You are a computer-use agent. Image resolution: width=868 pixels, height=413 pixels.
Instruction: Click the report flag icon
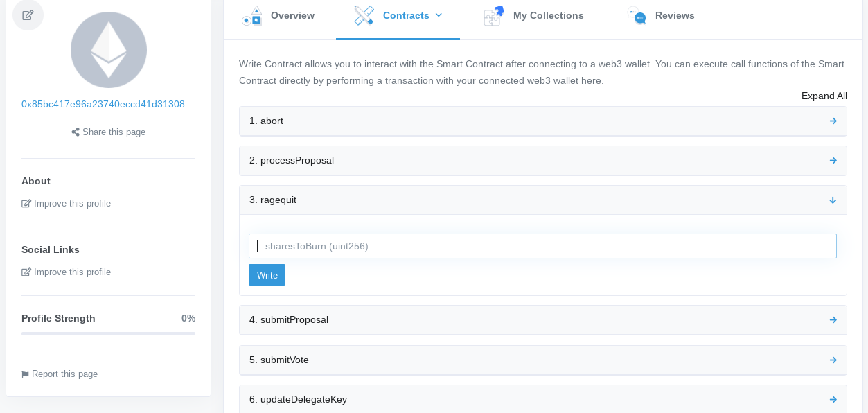pos(26,374)
